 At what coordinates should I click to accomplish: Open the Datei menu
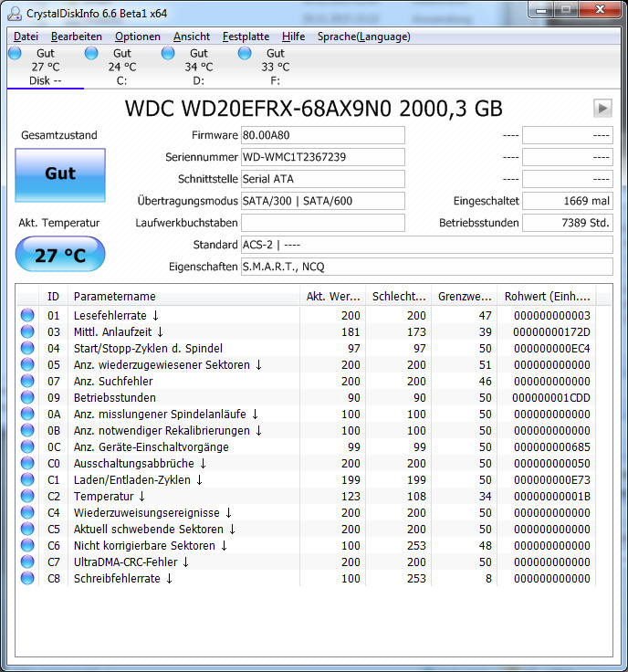click(x=26, y=37)
